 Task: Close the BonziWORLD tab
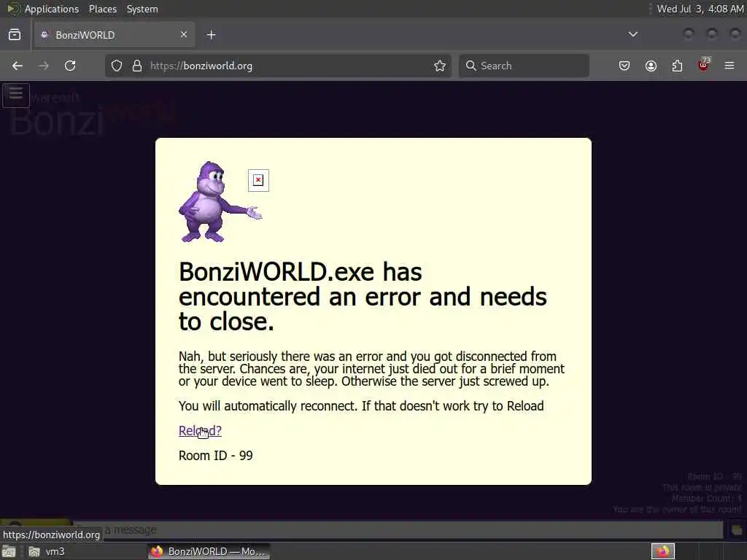(184, 34)
